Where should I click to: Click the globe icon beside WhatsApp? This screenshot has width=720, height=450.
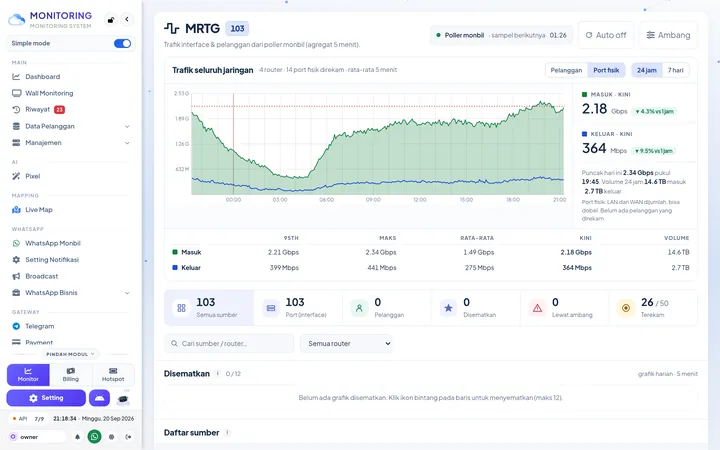pos(111,437)
